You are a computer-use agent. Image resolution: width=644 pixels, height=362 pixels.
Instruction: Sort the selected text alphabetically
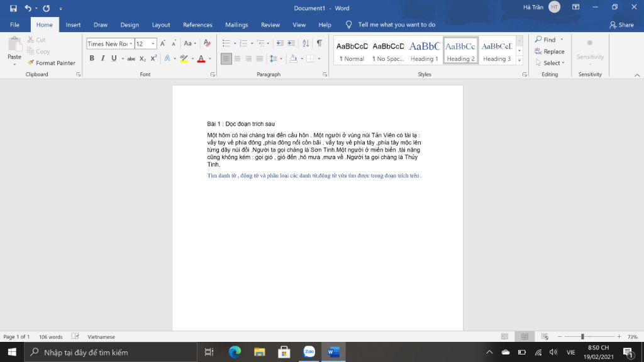click(306, 43)
